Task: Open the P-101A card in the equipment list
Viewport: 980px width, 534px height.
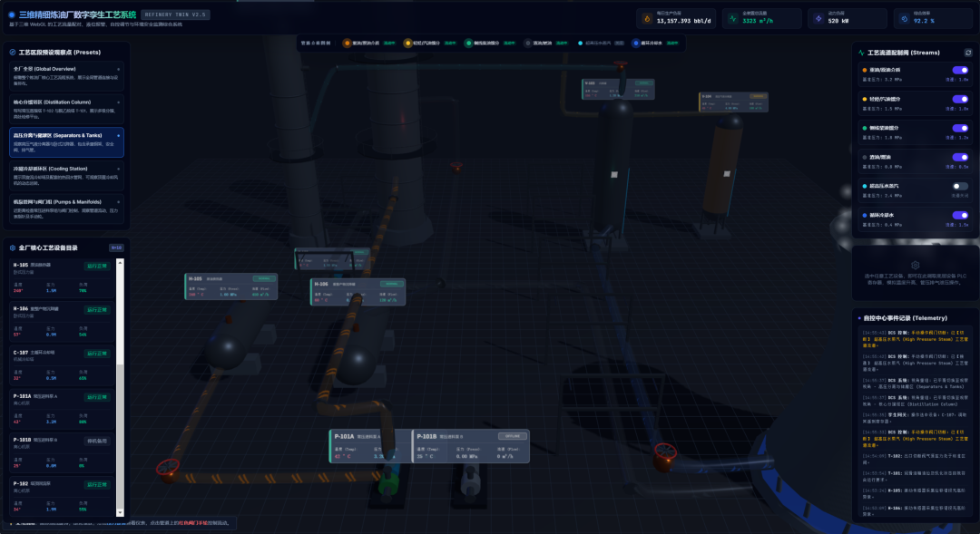Action: (62, 409)
